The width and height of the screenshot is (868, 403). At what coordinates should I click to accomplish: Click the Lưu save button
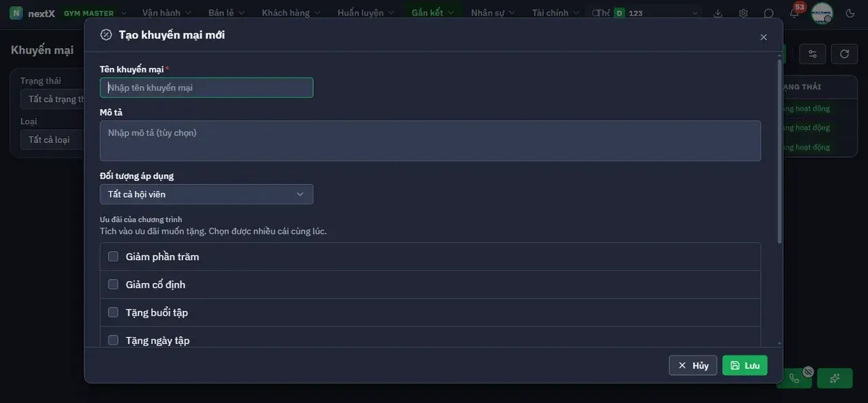coord(745,366)
